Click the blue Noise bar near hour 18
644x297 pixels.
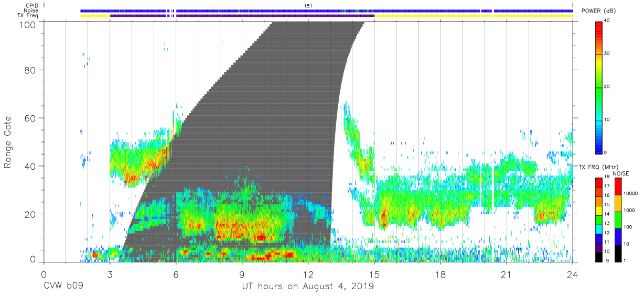coord(441,10)
